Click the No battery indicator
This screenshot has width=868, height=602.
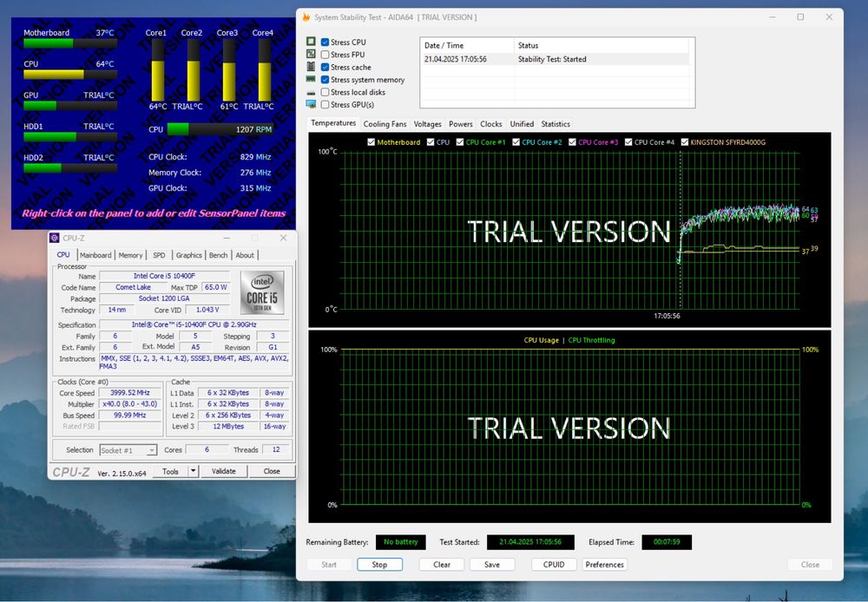point(401,541)
